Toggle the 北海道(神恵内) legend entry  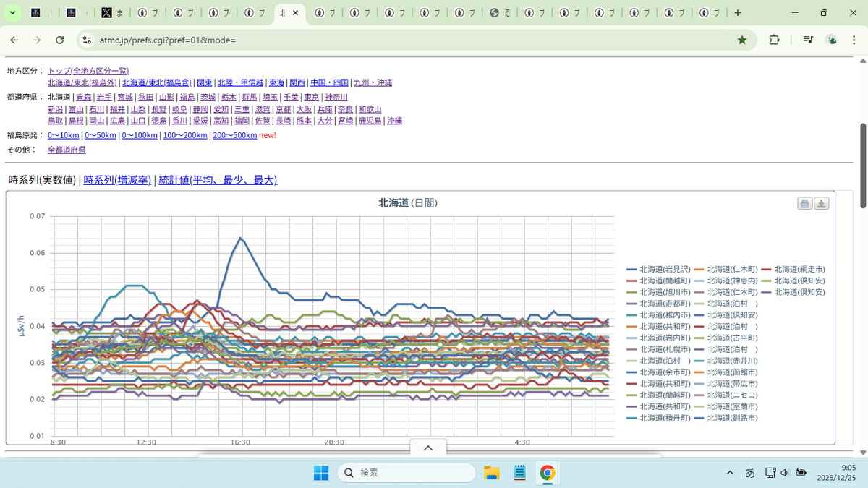point(726,281)
